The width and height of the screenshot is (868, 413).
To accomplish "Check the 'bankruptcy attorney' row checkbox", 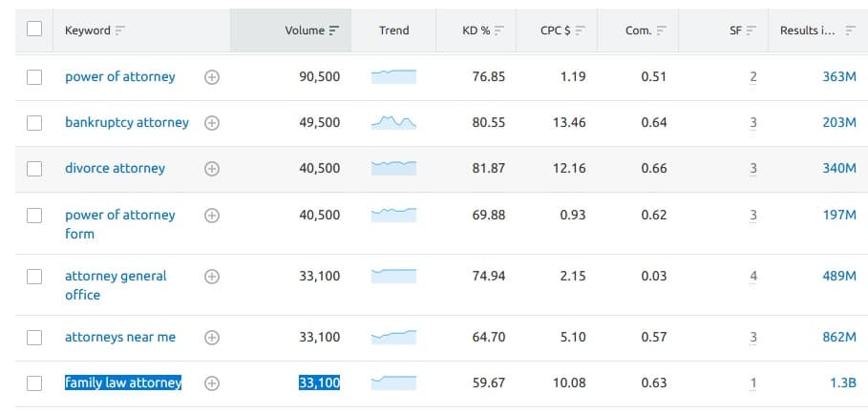I will click(x=34, y=123).
